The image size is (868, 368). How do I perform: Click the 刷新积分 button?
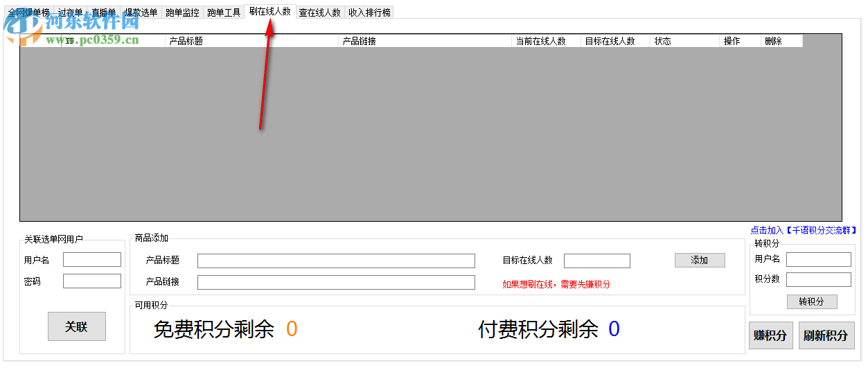coord(826,335)
